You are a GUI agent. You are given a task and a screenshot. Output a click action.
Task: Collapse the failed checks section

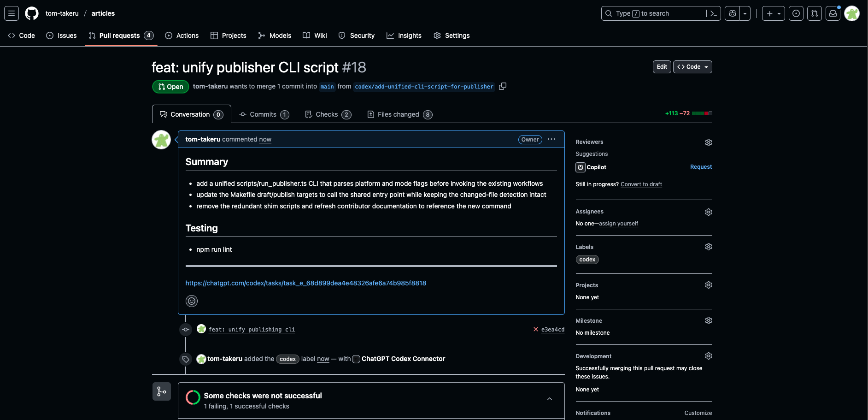click(549, 398)
